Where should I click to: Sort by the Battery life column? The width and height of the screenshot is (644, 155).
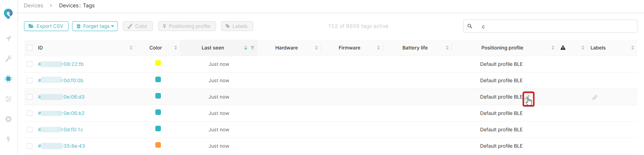tap(447, 48)
